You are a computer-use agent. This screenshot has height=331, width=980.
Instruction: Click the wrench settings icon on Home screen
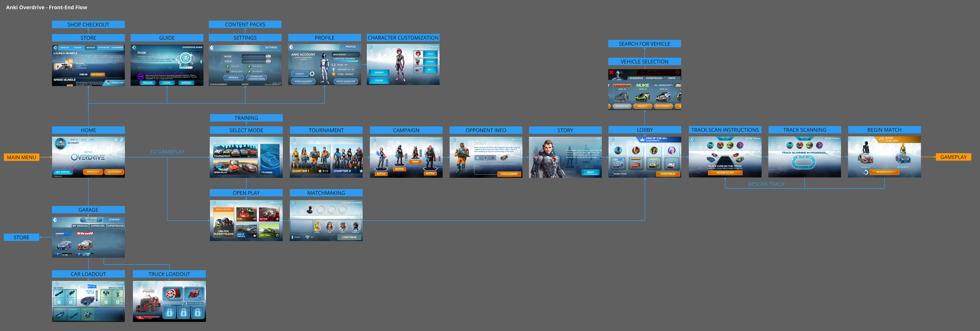[121, 139]
